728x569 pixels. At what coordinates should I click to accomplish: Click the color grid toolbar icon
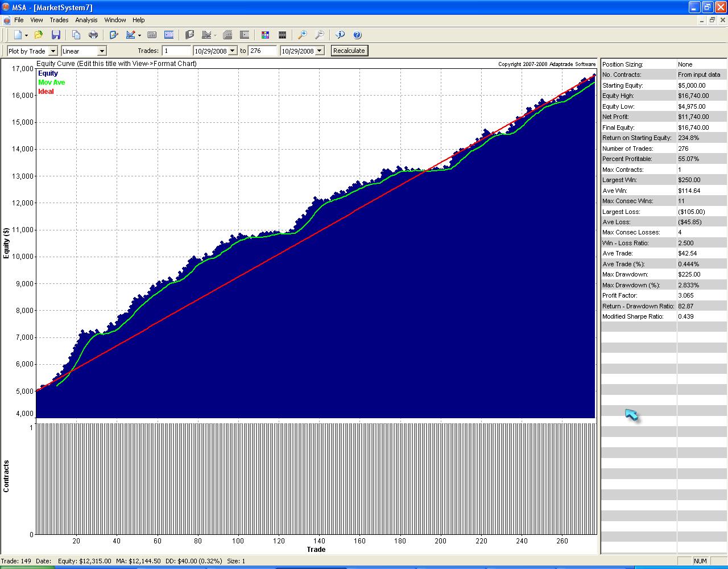pos(265,35)
